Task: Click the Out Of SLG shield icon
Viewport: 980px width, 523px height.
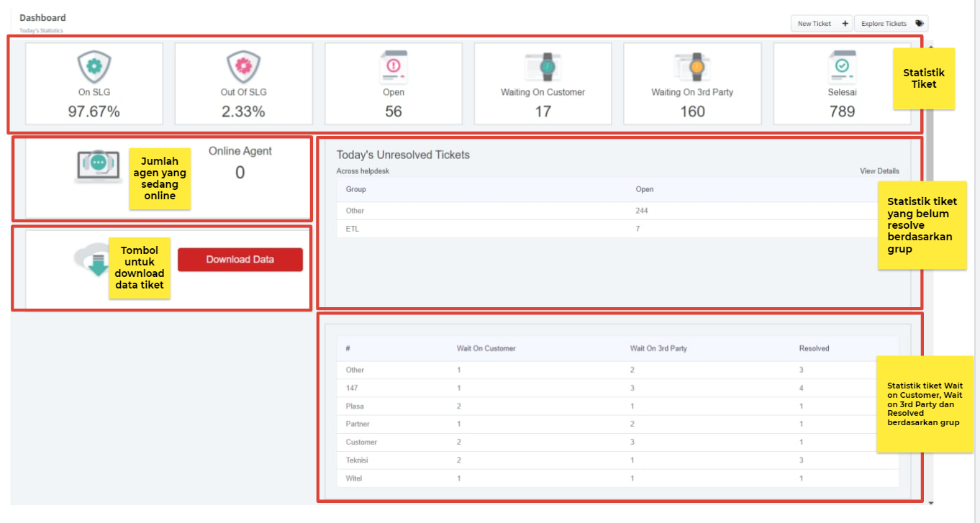Action: click(243, 67)
